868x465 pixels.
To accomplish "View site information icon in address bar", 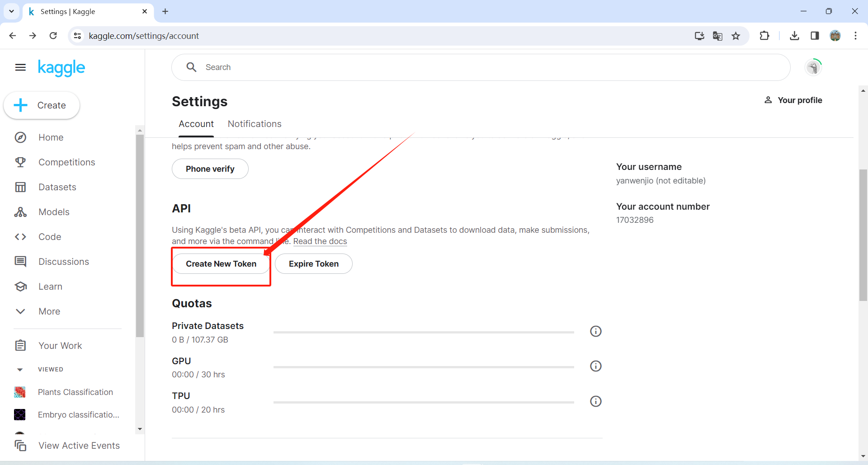I will point(78,36).
